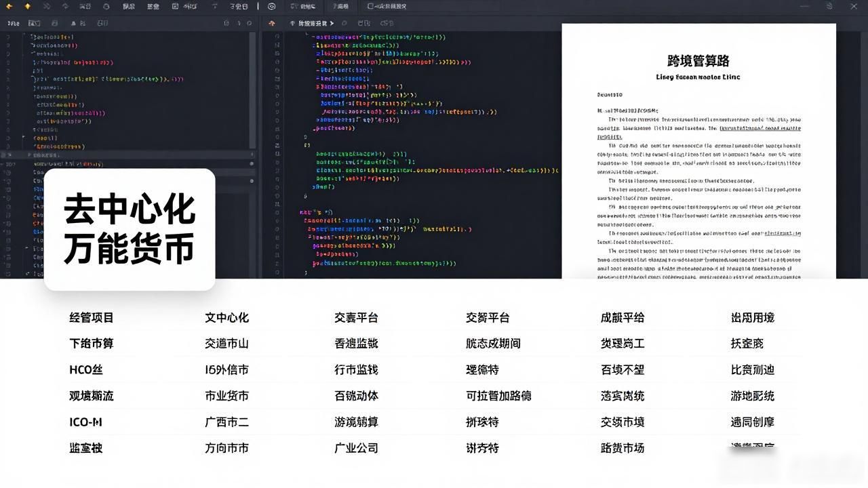The width and height of the screenshot is (868, 488).
Task: Open the 路货市场 item
Action: (623, 448)
